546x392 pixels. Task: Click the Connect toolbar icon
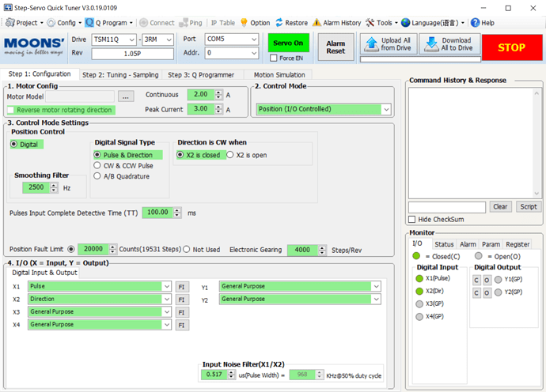143,23
